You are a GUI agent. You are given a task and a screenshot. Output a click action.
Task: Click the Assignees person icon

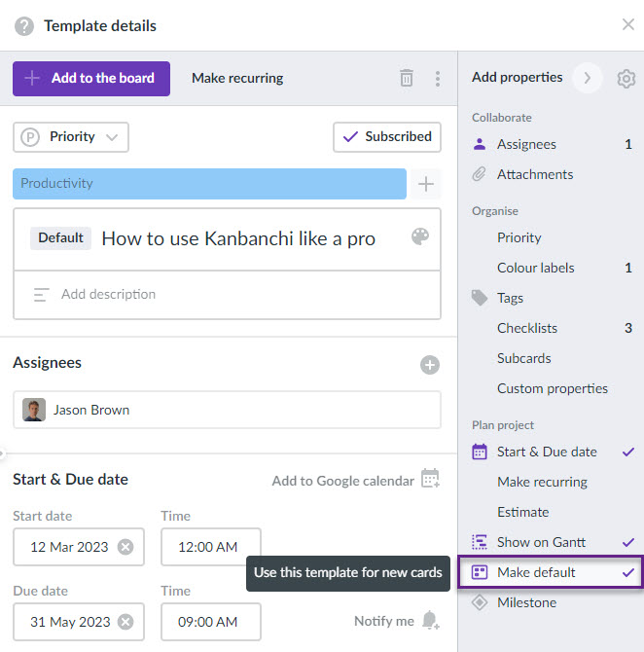tap(480, 144)
